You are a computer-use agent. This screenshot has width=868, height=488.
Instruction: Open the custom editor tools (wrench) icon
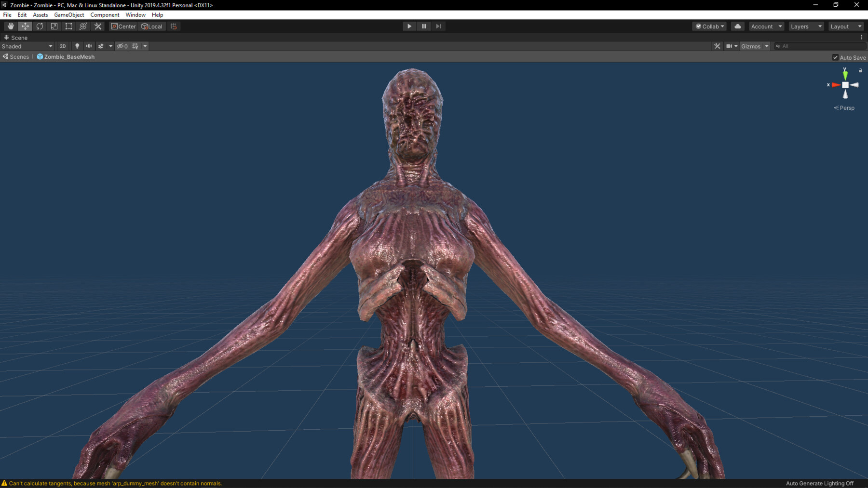tap(98, 26)
